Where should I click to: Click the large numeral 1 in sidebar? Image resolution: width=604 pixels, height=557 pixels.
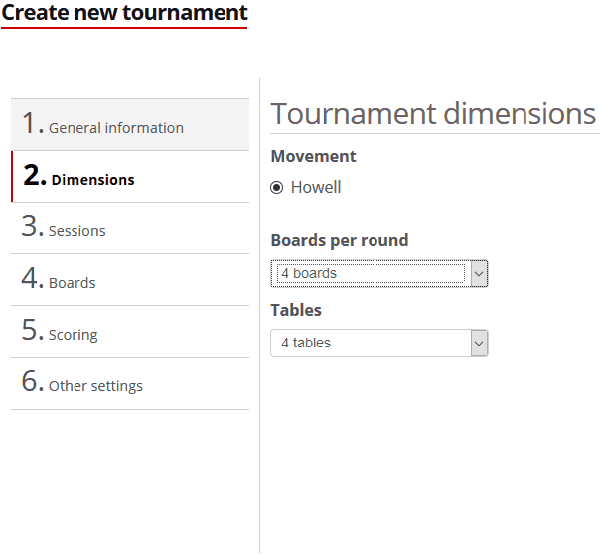click(32, 124)
